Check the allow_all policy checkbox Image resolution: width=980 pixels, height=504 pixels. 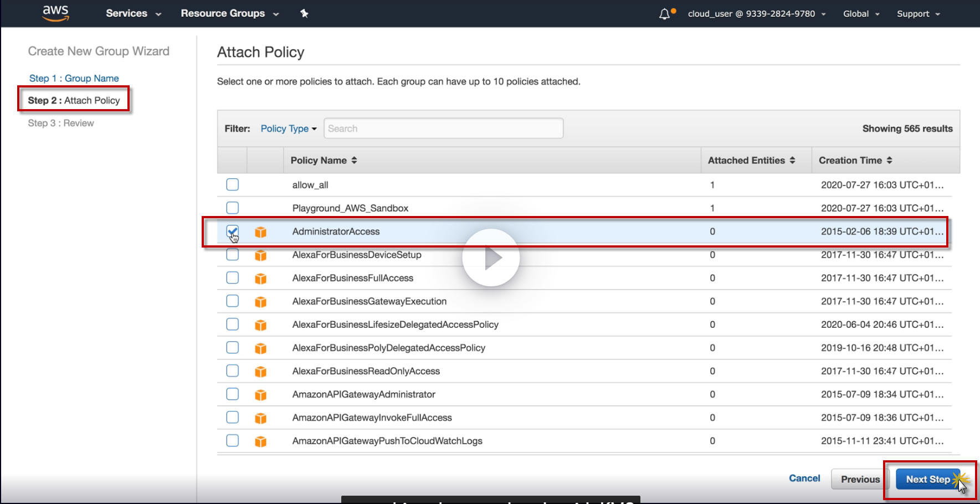pos(233,184)
